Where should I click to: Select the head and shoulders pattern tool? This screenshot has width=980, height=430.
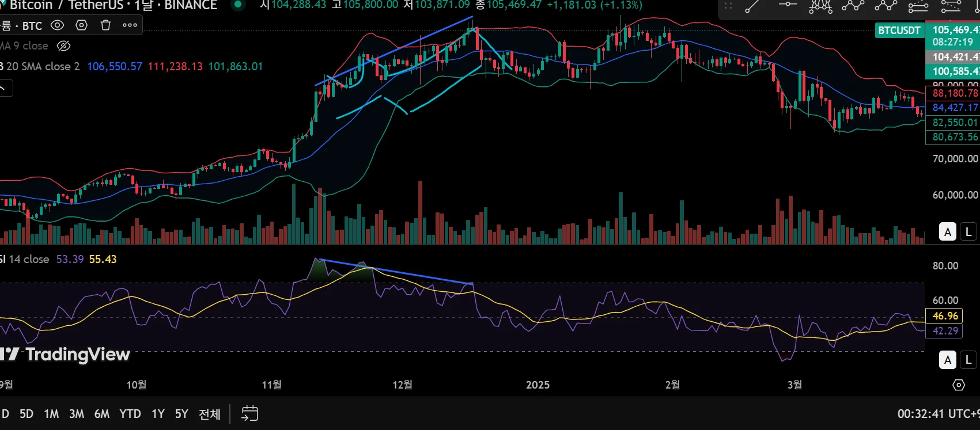[x=820, y=6]
